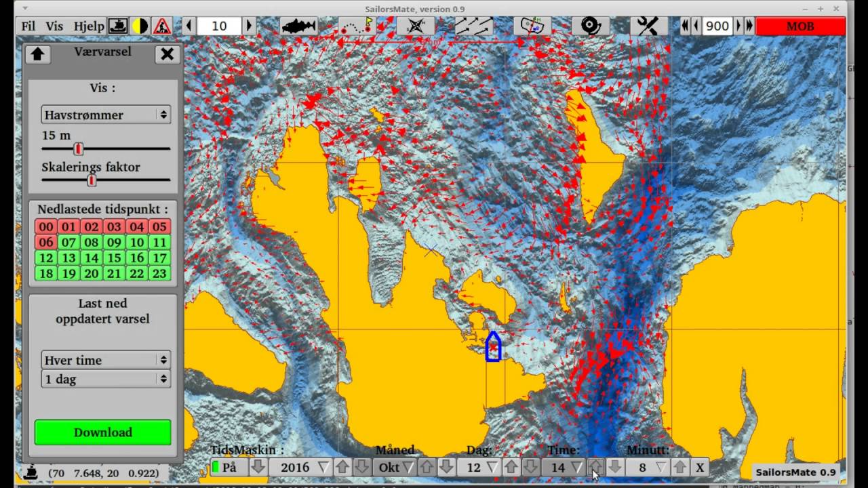Toggle the day/night half-circle icon
The height and width of the screenshot is (488, 868).
[140, 26]
